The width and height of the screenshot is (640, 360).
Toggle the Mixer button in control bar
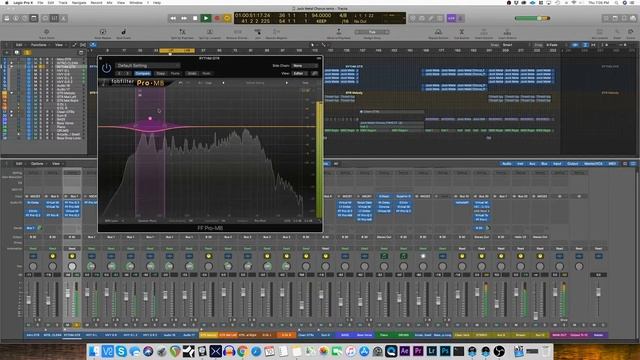[x=54, y=18]
